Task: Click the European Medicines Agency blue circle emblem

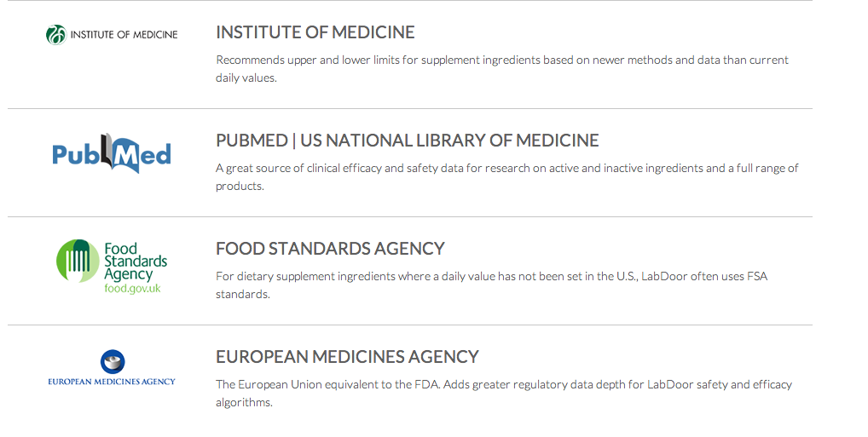Action: click(x=112, y=361)
